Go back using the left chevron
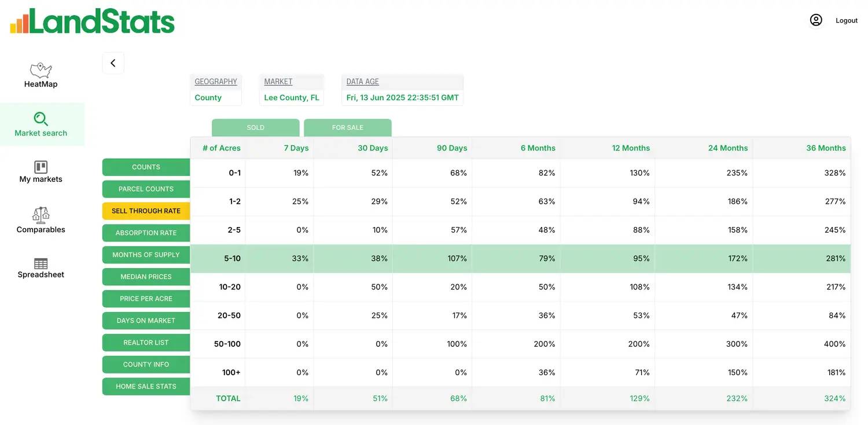Image resolution: width=868 pixels, height=425 pixels. pos(113,63)
